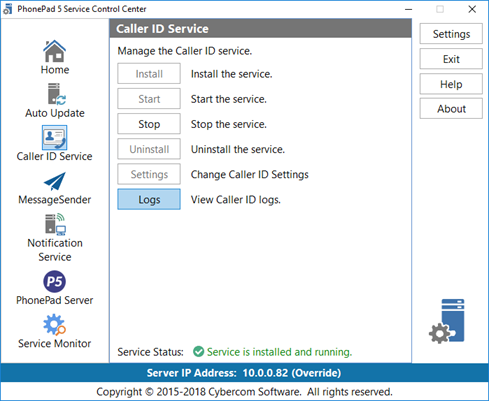Open the Notification Service icon
This screenshot has width=489, height=401.
[55, 224]
